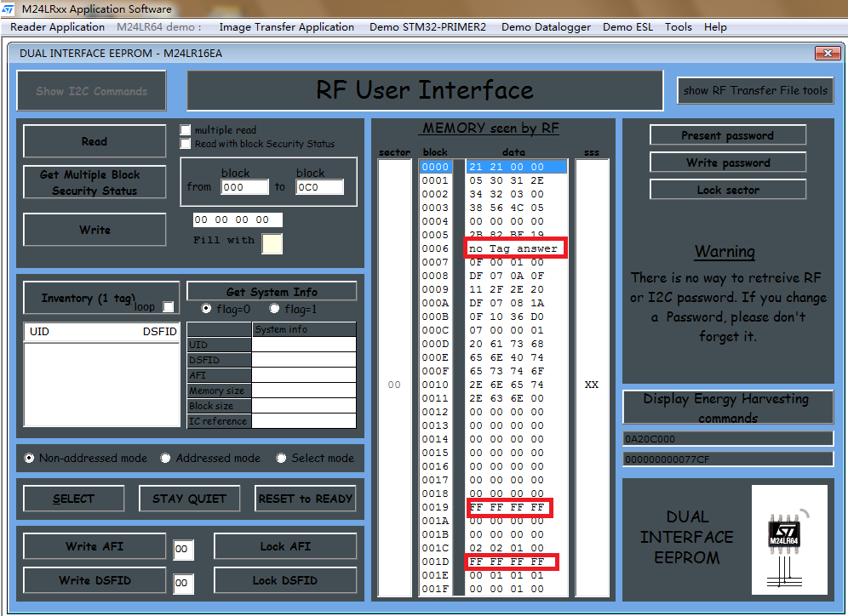
Task: Click the Lock AFI button
Action: (285, 546)
